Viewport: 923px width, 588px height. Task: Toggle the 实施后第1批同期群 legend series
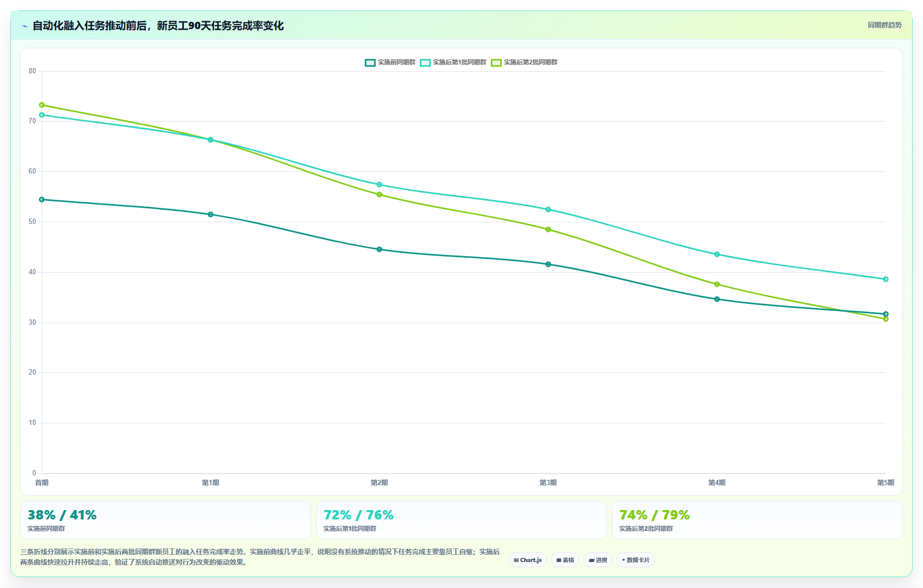(453, 62)
